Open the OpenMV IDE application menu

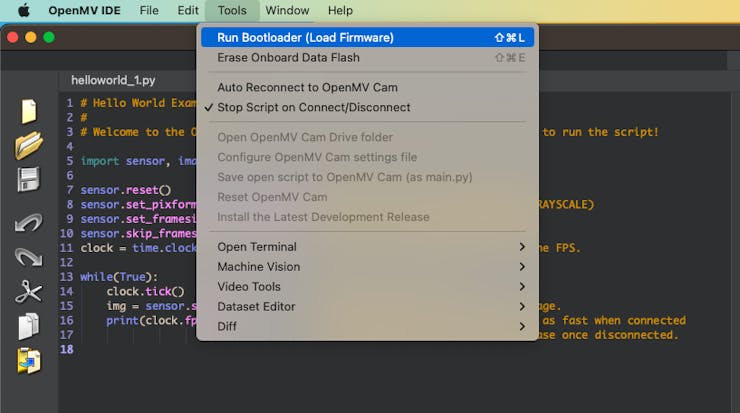click(x=84, y=10)
